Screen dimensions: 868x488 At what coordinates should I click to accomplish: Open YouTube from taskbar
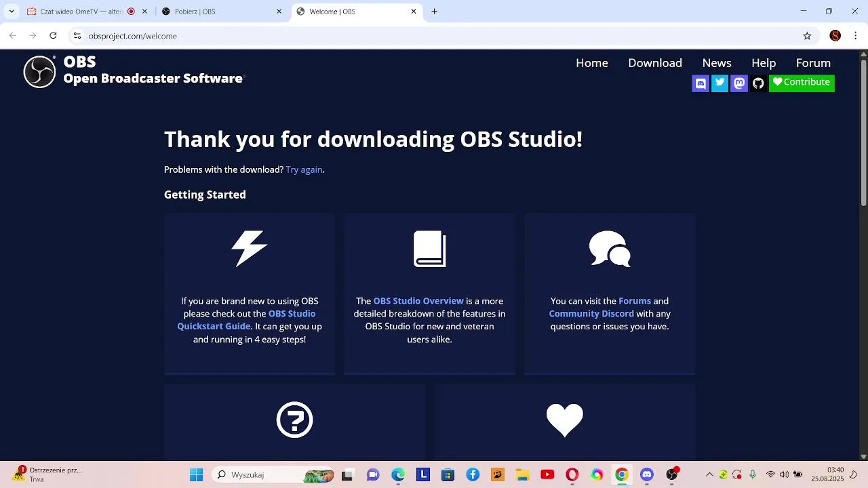547,475
